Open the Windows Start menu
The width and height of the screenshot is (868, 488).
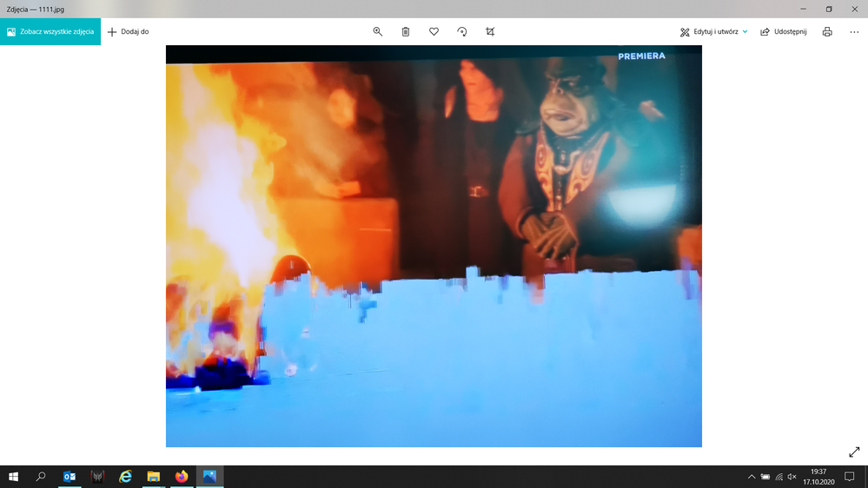click(14, 477)
